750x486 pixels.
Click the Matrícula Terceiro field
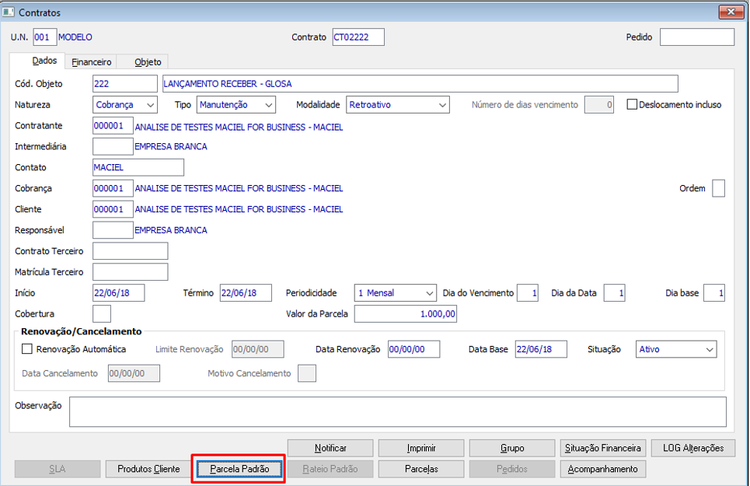(x=130, y=272)
